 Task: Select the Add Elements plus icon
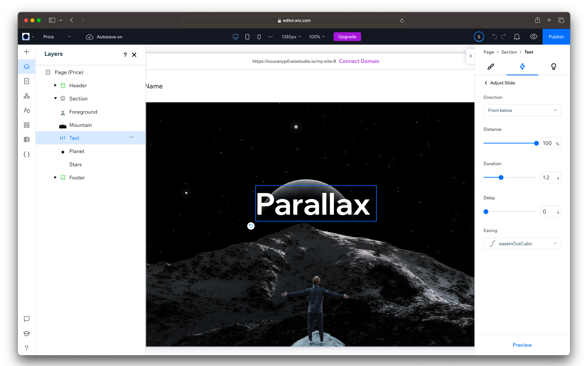[x=26, y=52]
